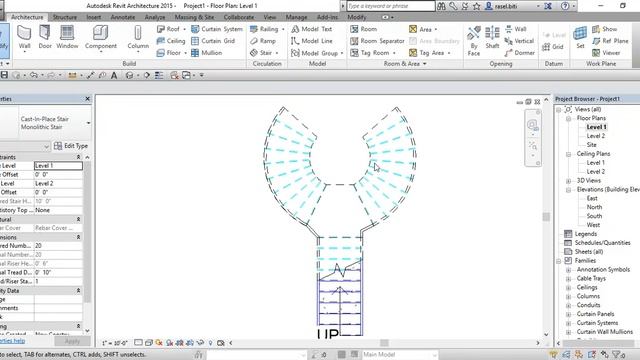The width and height of the screenshot is (640, 360).
Task: Select the Stair tool
Action: (x=261, y=53)
